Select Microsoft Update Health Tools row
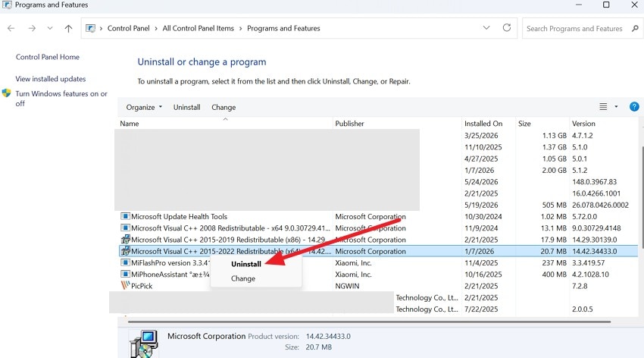 378,217
